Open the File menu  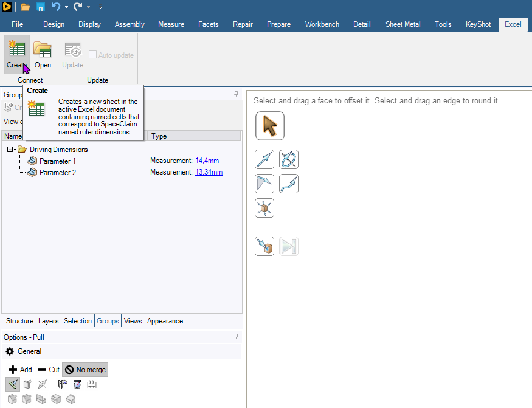pos(17,24)
